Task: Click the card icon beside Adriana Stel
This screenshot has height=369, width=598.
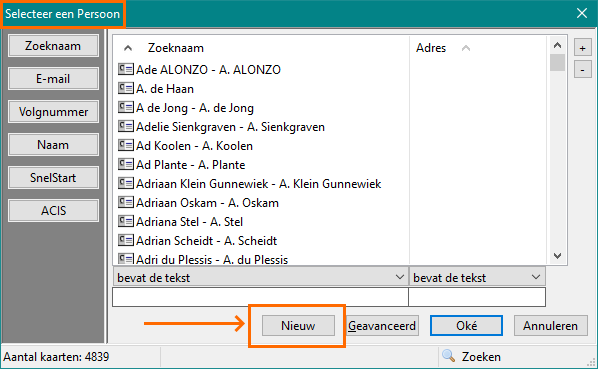Action: 125,221
